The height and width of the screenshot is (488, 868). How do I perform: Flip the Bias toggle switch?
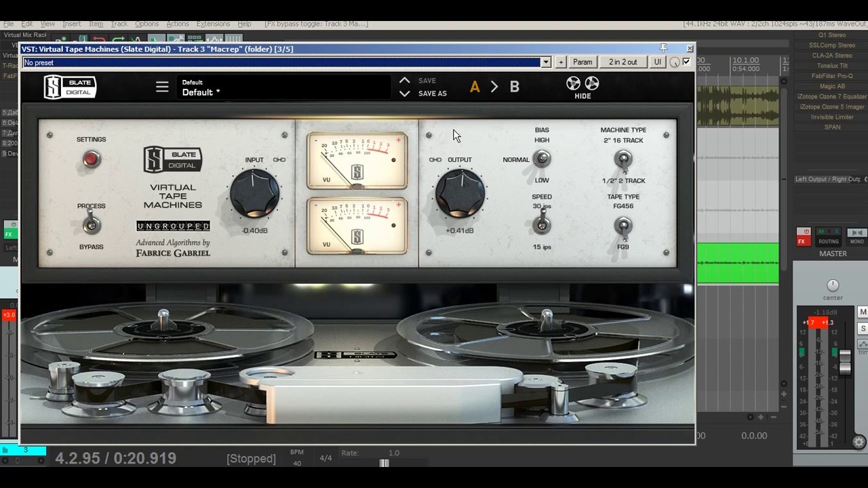pos(541,159)
